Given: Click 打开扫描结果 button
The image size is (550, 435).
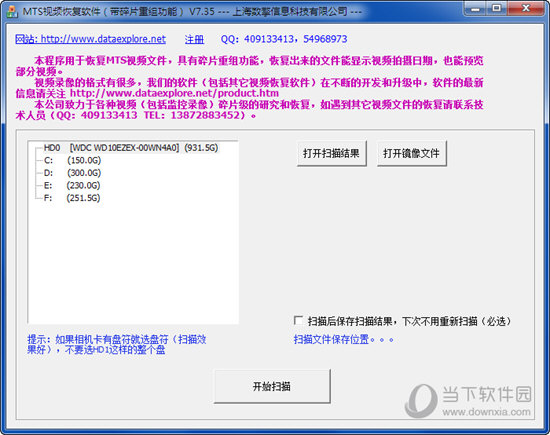Looking at the screenshot, I should pyautogui.click(x=331, y=153).
